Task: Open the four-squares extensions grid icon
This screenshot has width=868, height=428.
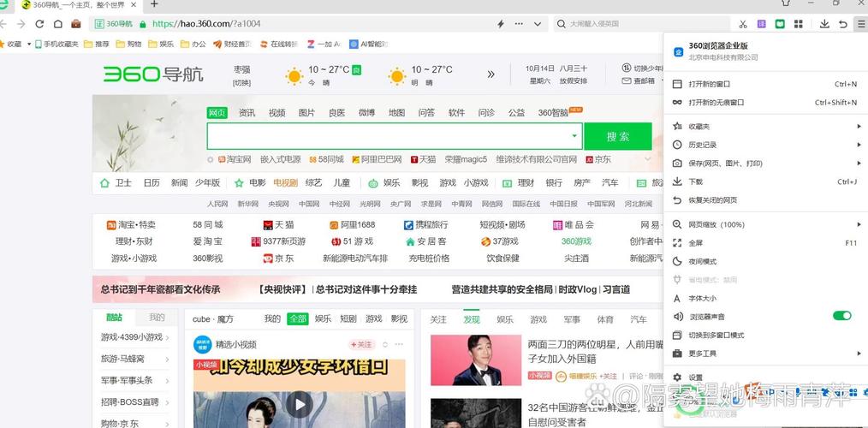Action: (799, 24)
